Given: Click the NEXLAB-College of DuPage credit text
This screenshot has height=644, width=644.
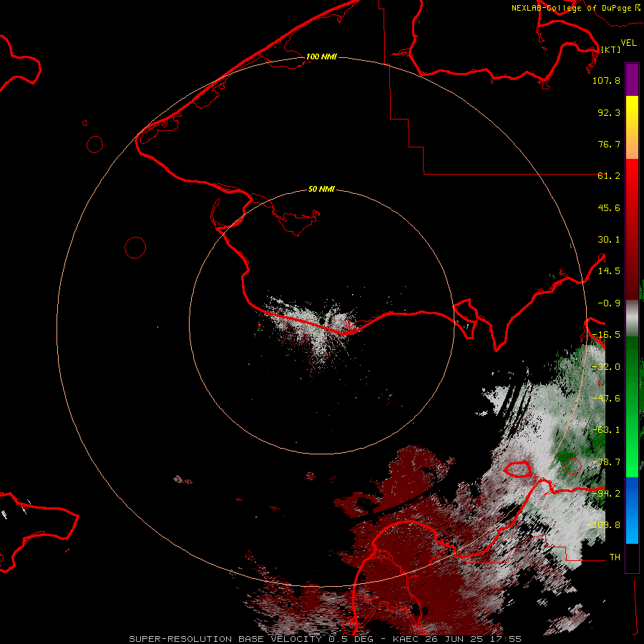Looking at the screenshot, I should tap(575, 8).
